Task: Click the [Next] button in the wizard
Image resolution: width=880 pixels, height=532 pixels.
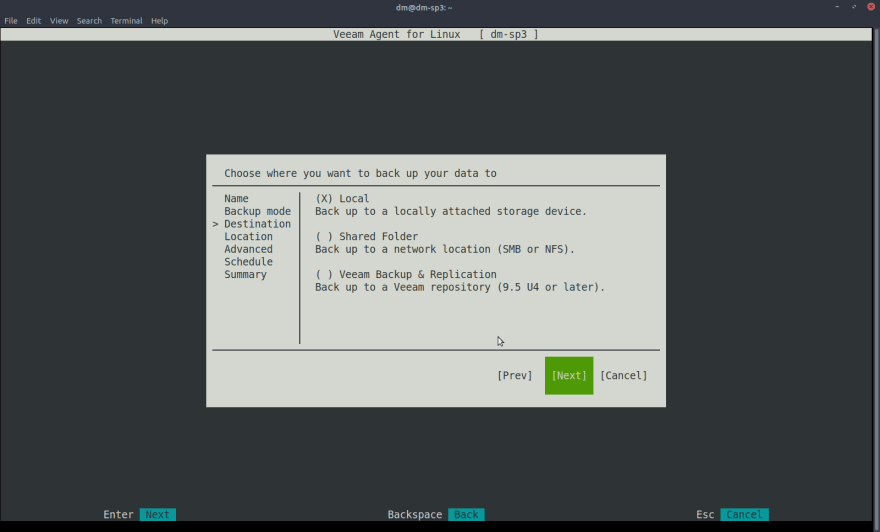Action: click(569, 375)
